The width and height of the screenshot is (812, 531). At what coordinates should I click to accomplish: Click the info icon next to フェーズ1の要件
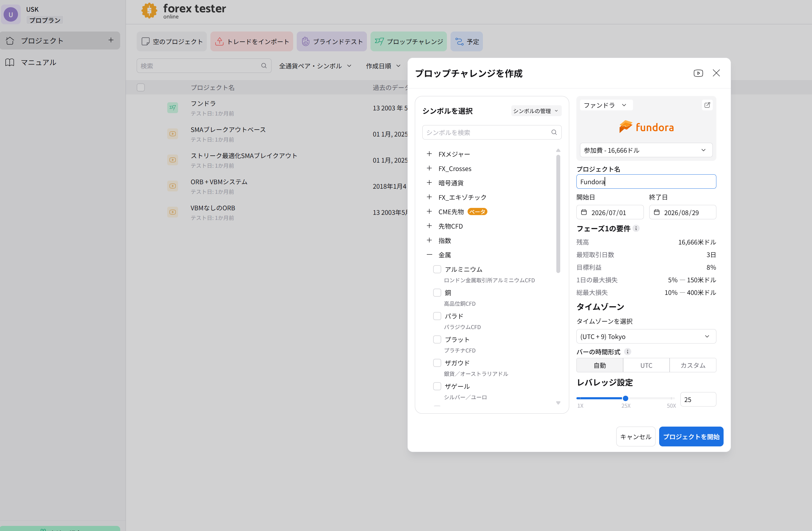(x=636, y=228)
